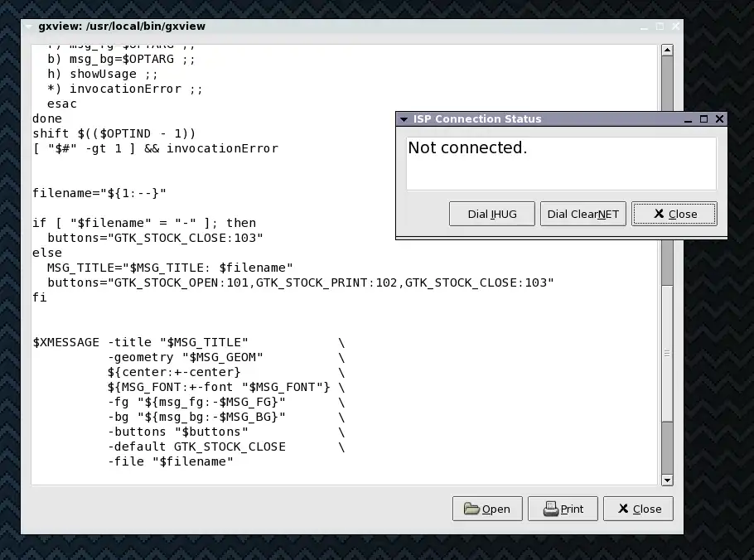Click the gxview scrollbar up arrow
Image resolution: width=754 pixels, height=560 pixels.
(x=667, y=50)
